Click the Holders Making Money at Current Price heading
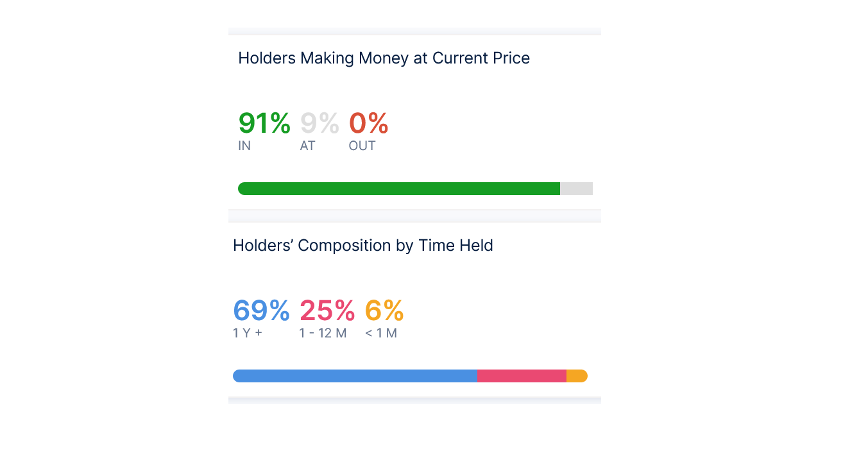This screenshot has width=868, height=451. [x=384, y=58]
